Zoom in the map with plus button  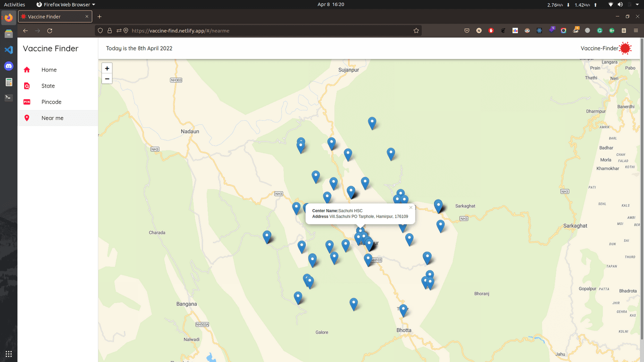(x=107, y=68)
